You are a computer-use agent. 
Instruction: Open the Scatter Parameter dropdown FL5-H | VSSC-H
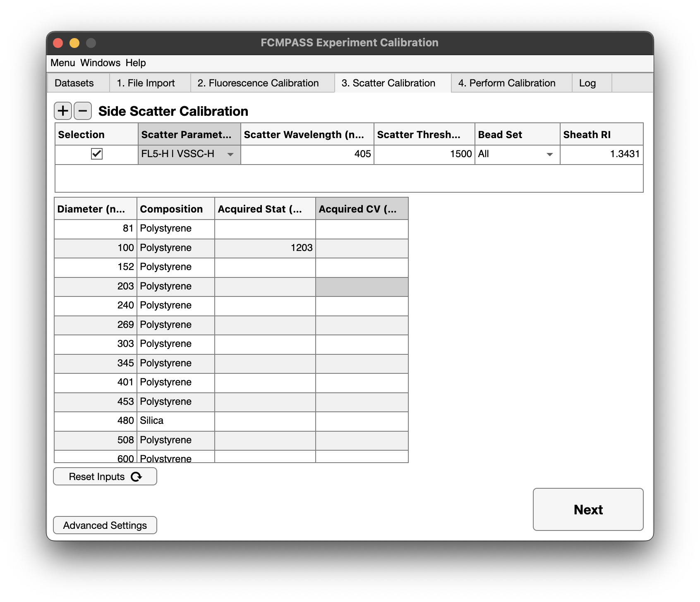tap(189, 154)
